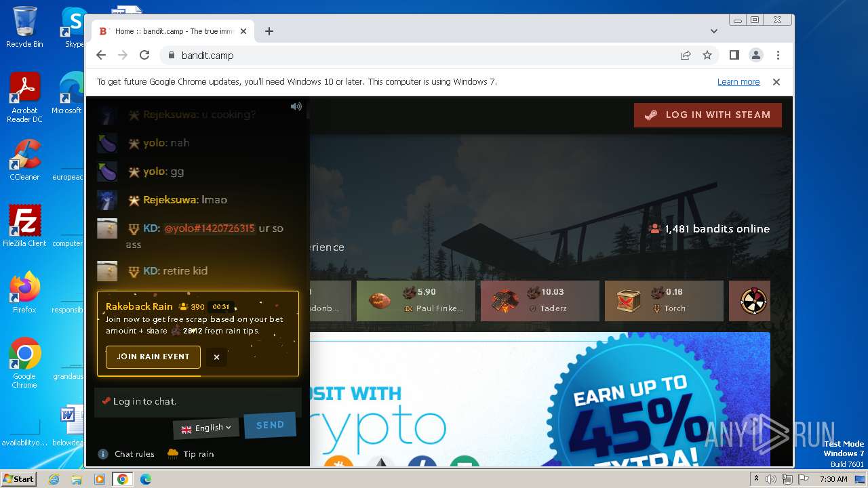868x488 pixels.
Task: Click the address bar showing bandit.camp
Action: [420, 56]
